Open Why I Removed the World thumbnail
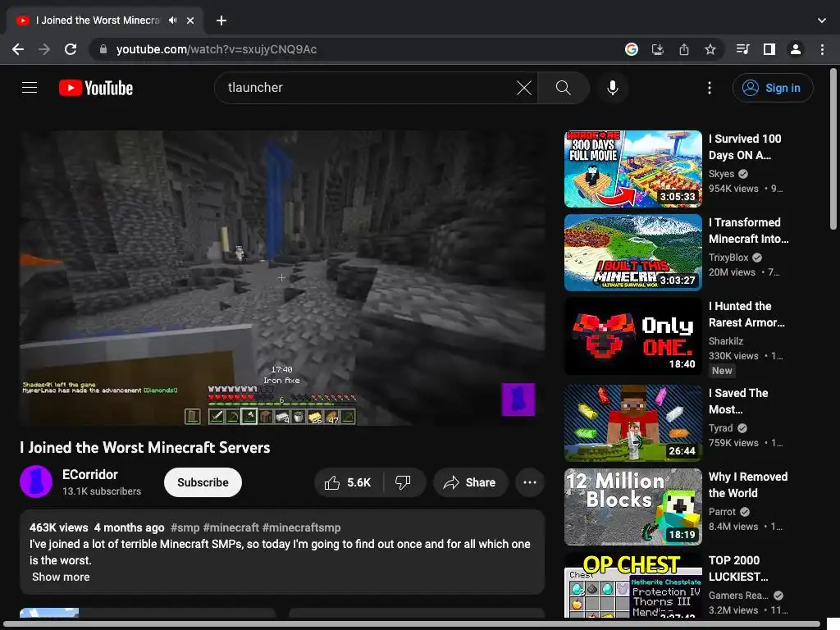The width and height of the screenshot is (840, 630). (x=632, y=507)
